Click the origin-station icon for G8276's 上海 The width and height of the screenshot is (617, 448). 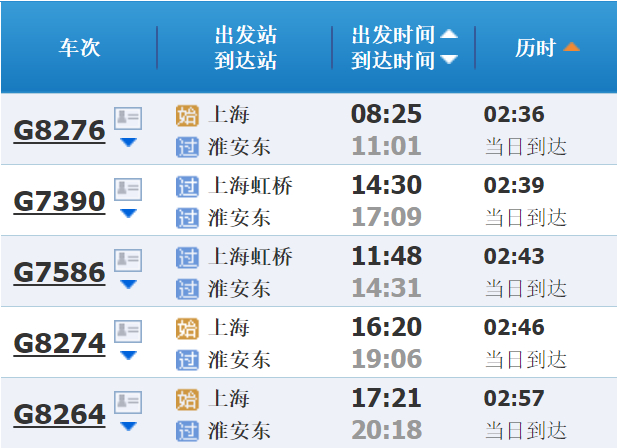[187, 115]
